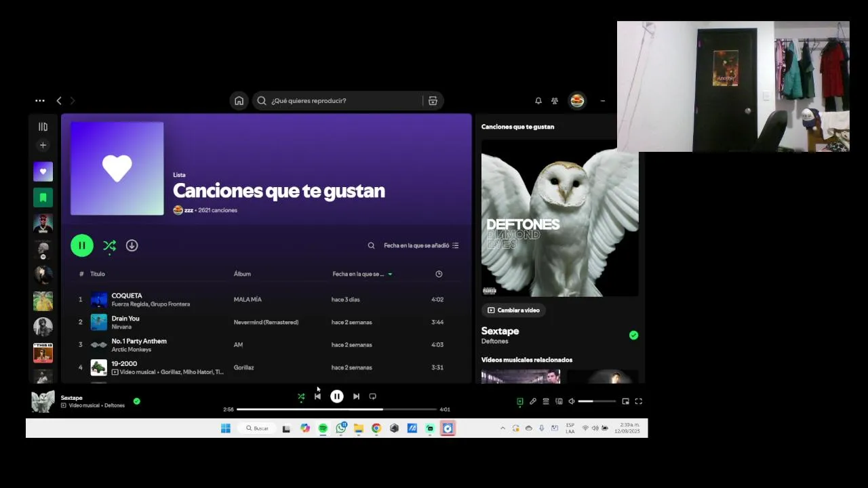Image resolution: width=868 pixels, height=488 pixels.
Task: Sort by the Álbum column header
Action: tap(242, 274)
